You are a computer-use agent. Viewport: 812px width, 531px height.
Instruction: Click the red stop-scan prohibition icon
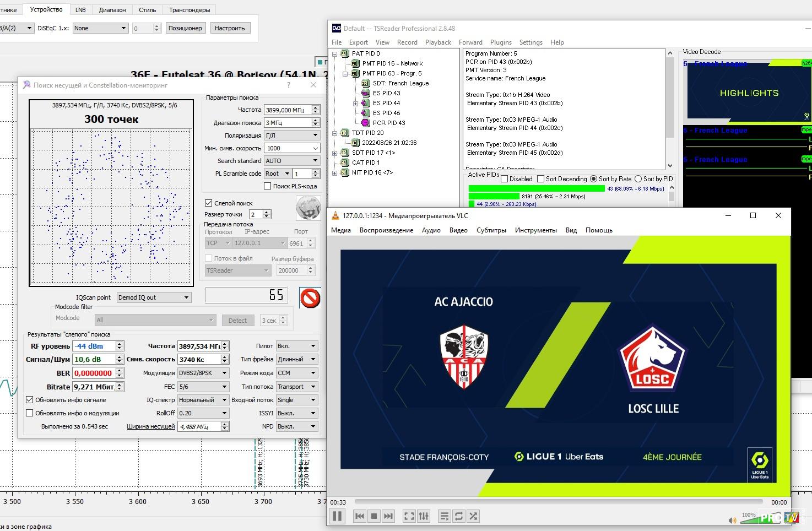(x=310, y=298)
